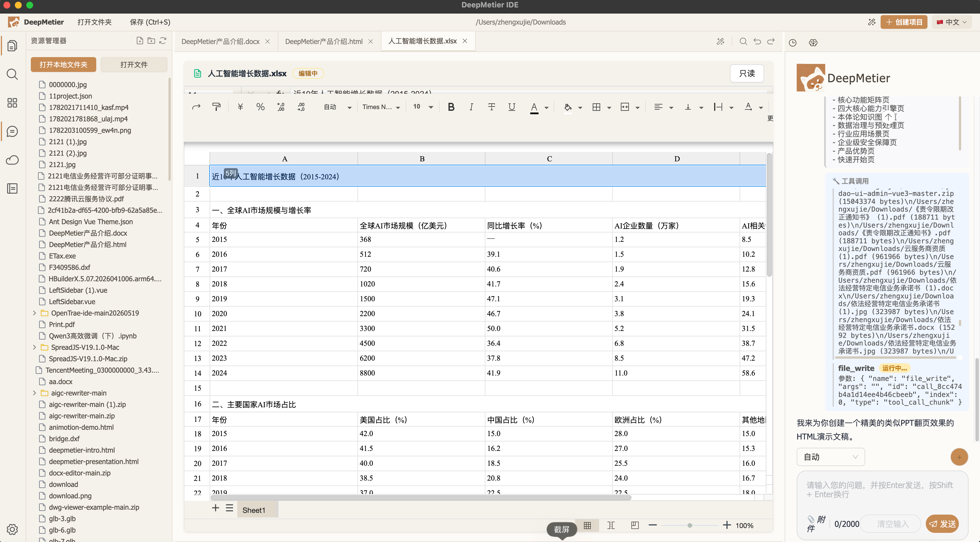Open the chat sidebar icon
The width and height of the screenshot is (980, 542).
pyautogui.click(x=12, y=132)
